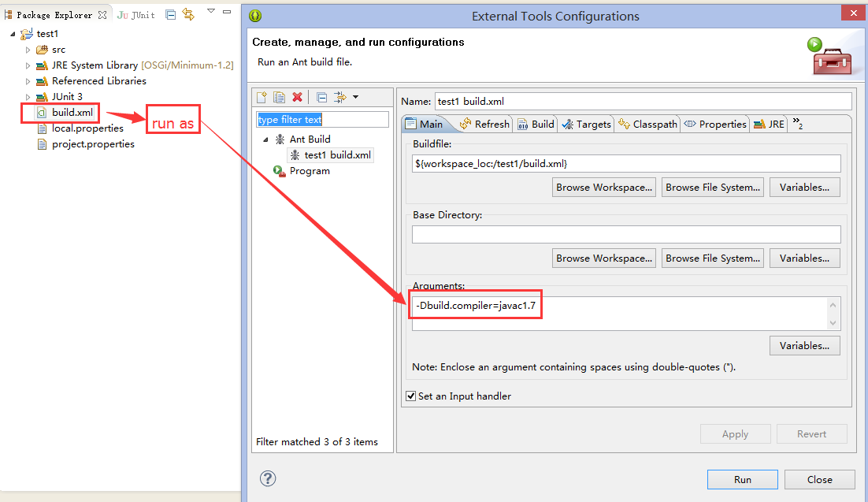The image size is (868, 502).
Task: Click the Duplicate configuration icon
Action: [x=280, y=97]
